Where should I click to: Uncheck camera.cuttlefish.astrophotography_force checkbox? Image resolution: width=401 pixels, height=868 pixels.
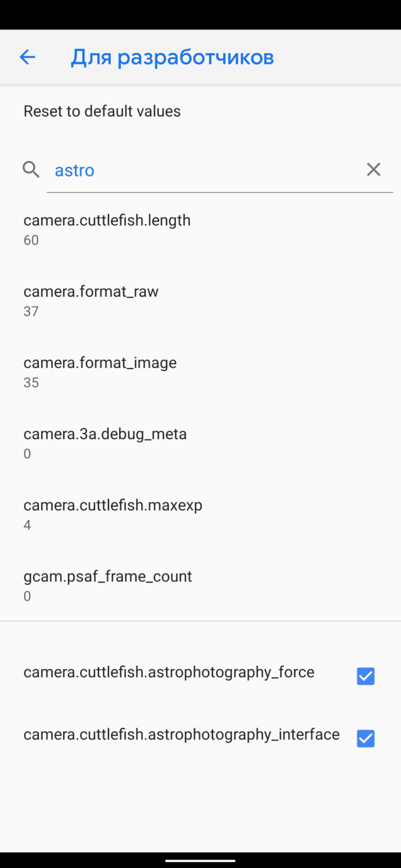pos(365,676)
